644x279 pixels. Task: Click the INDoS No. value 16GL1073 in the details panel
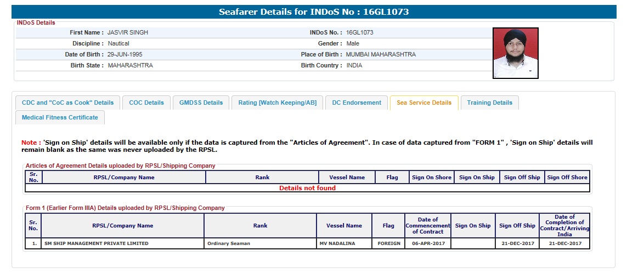[x=359, y=32]
